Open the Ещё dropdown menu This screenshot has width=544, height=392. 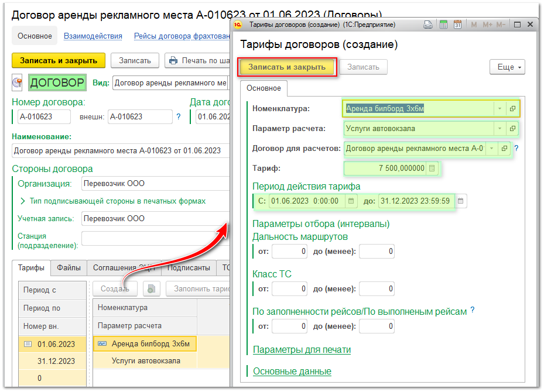tap(506, 67)
